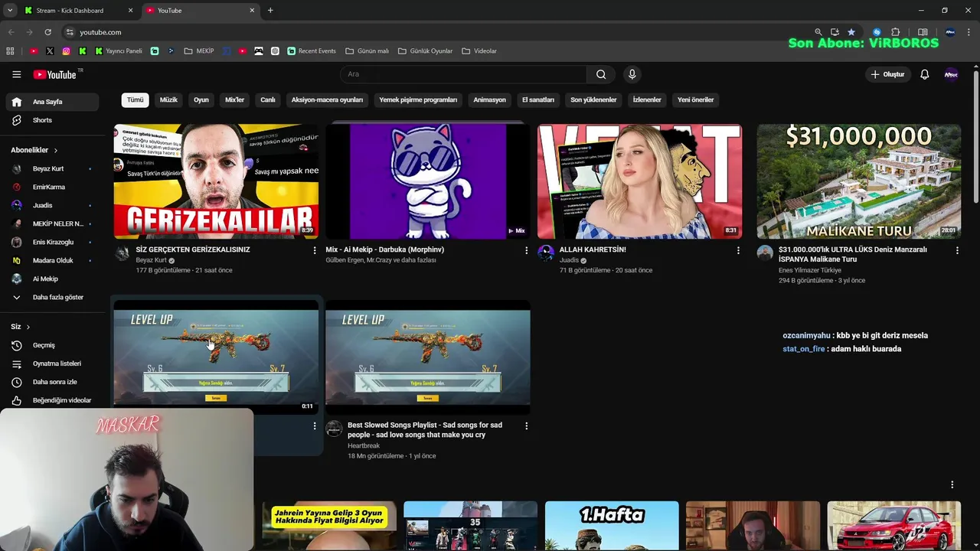Open the MEKİP bookmark folder
Viewport: 980px width, 551px height.
(x=199, y=51)
